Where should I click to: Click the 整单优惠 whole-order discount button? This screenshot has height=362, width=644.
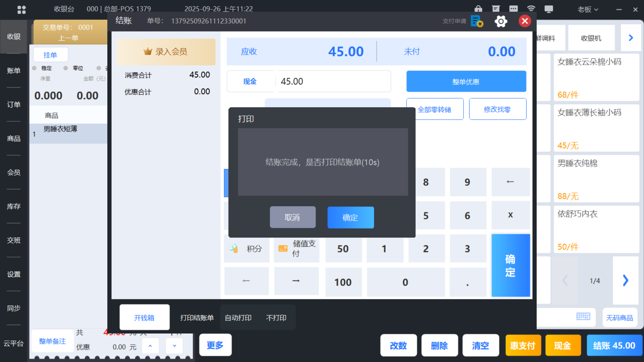pyautogui.click(x=466, y=81)
